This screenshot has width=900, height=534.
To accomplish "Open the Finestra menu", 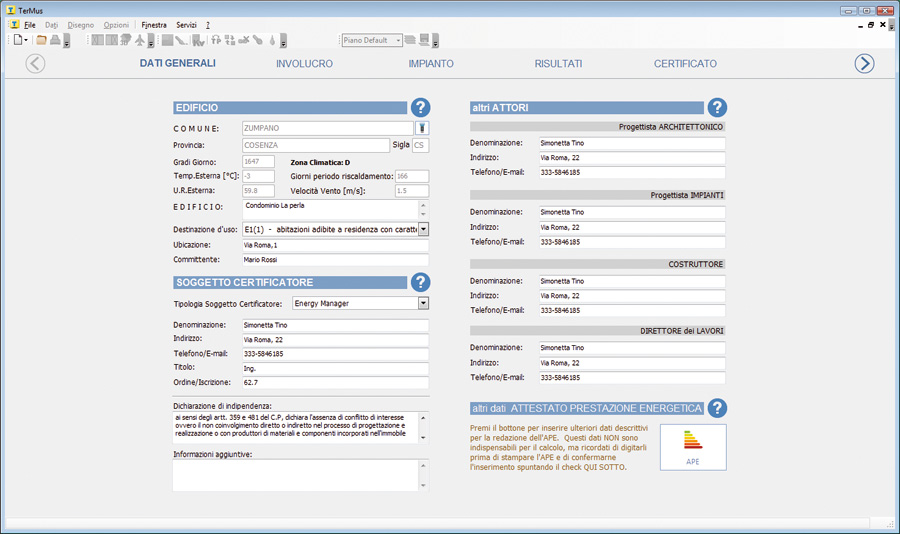I will (154, 25).
